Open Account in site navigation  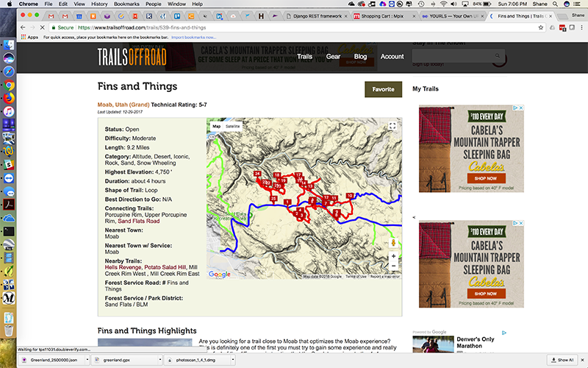[392, 57]
